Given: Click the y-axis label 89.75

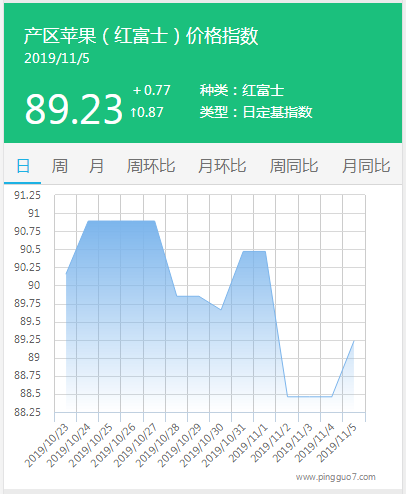Looking at the screenshot, I should [x=27, y=303].
